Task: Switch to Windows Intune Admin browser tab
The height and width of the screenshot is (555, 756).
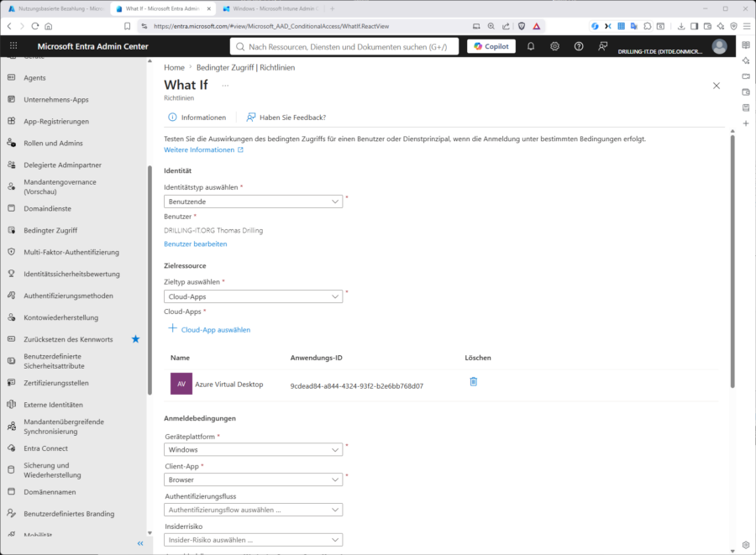Action: pyautogui.click(x=270, y=8)
